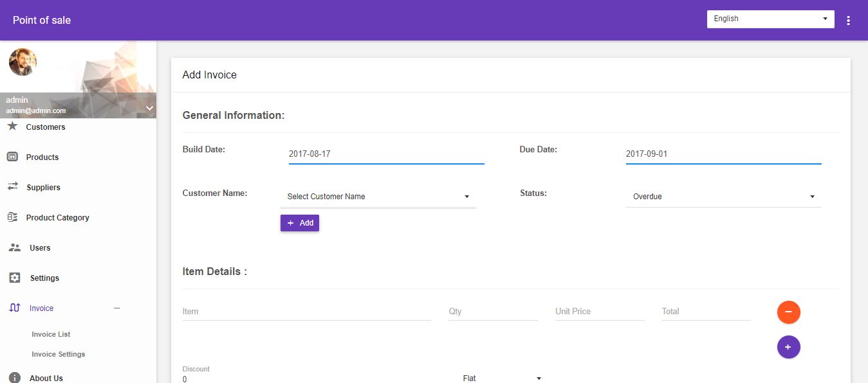Screen dimensions: 868x383
Task: Open the Flat discount type dropdown
Action: point(502,378)
